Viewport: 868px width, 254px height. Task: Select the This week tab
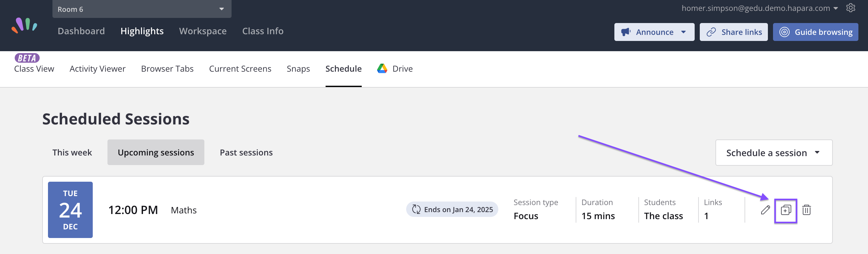pos(72,153)
